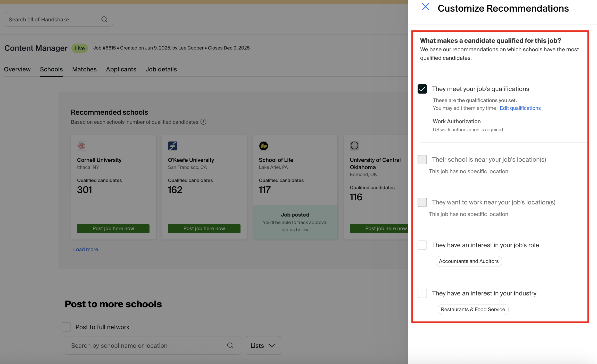Click the O'Keefe University logo

(173, 146)
